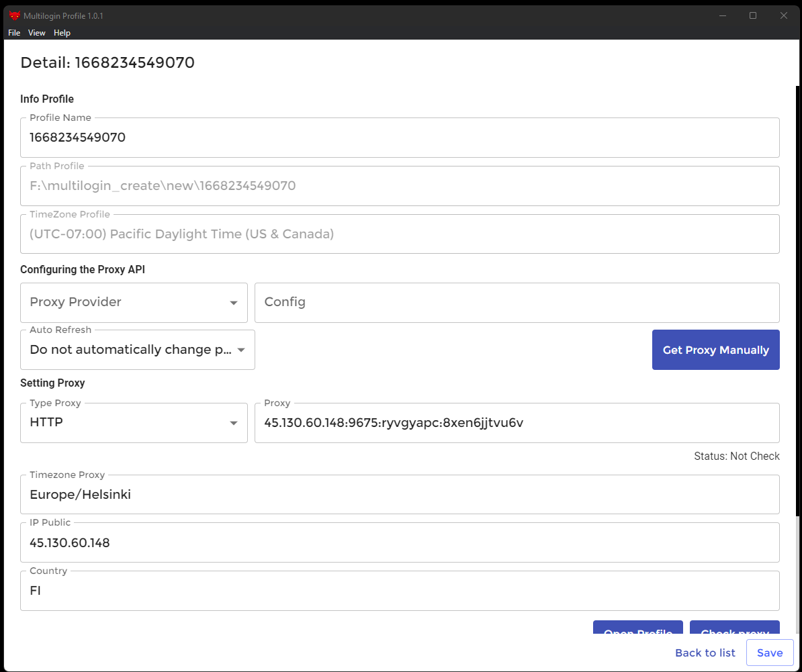Edit the Proxy address field
This screenshot has height=672, width=802.
click(517, 423)
